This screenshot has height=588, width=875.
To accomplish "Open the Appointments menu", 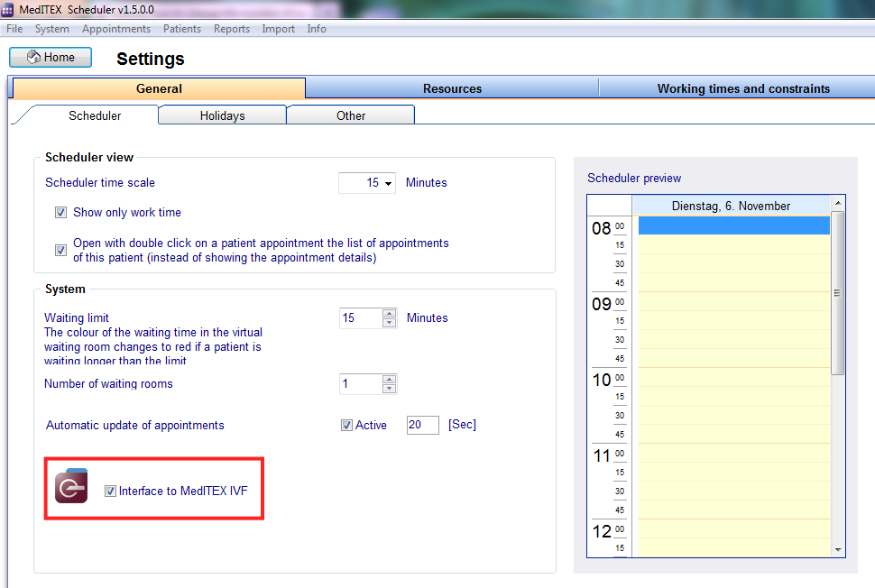I will click(116, 29).
